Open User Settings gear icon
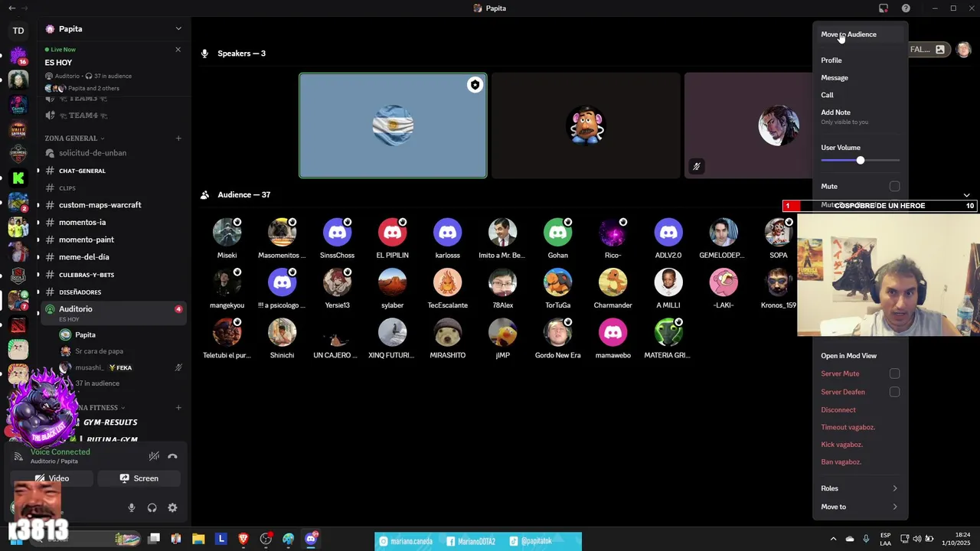Viewport: 980px width, 551px height. point(172,507)
